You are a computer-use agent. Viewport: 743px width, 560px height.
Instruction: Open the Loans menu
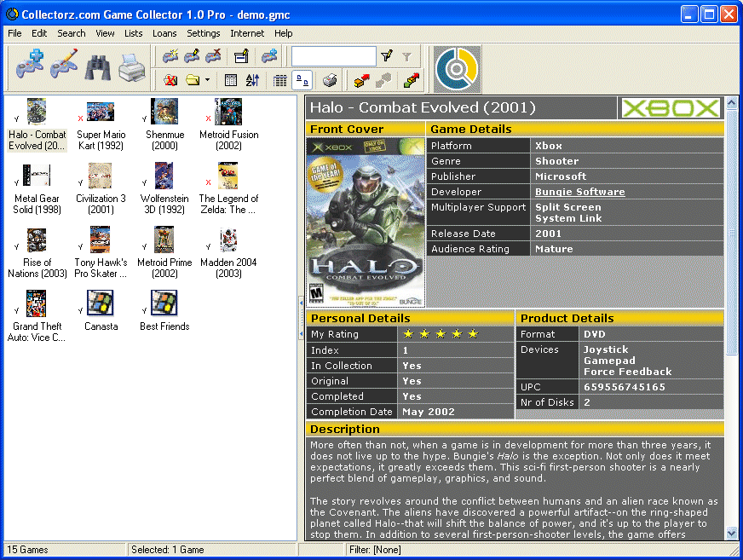(164, 33)
